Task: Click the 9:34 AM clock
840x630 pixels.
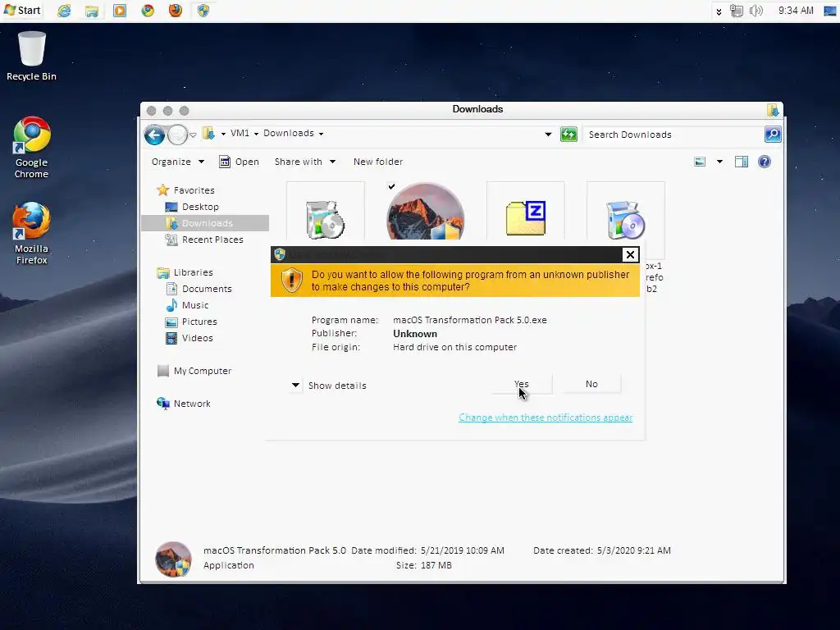Action: (x=796, y=10)
